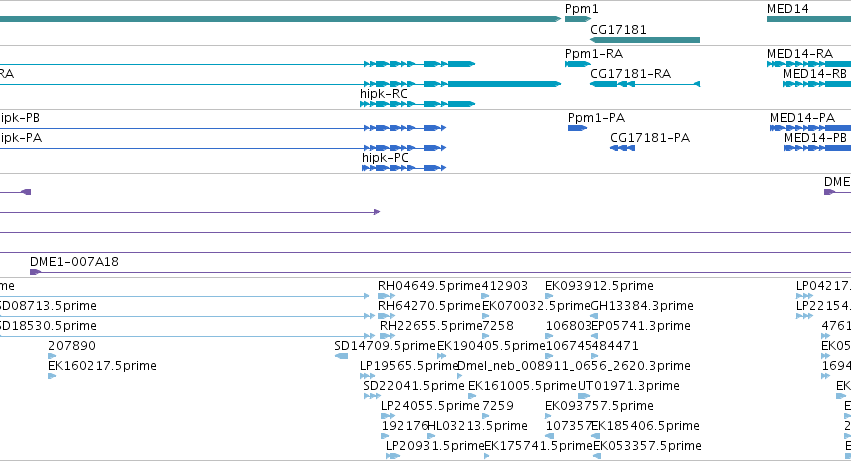Select the 7259 feature label
Image resolution: width=851 pixels, height=461 pixels.
pos(497,406)
